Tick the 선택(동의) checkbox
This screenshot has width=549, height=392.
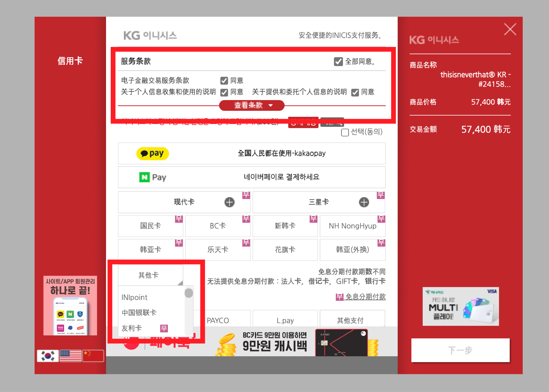click(345, 132)
